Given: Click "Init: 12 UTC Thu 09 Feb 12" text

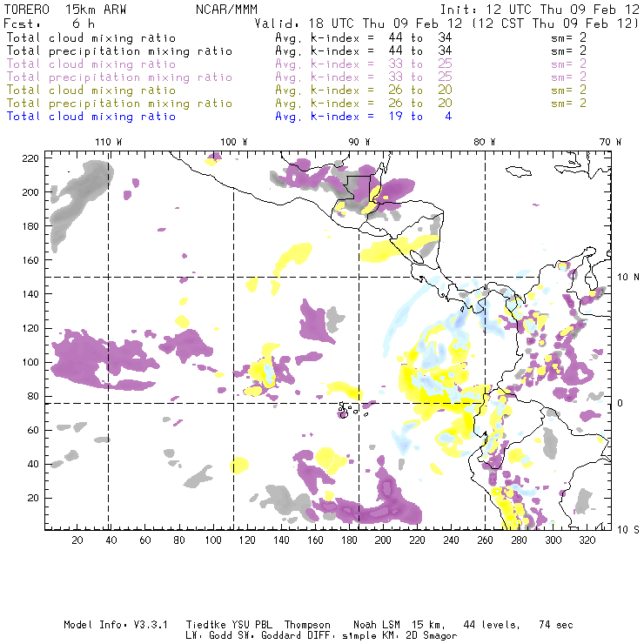Looking at the screenshot, I should coord(540,10).
